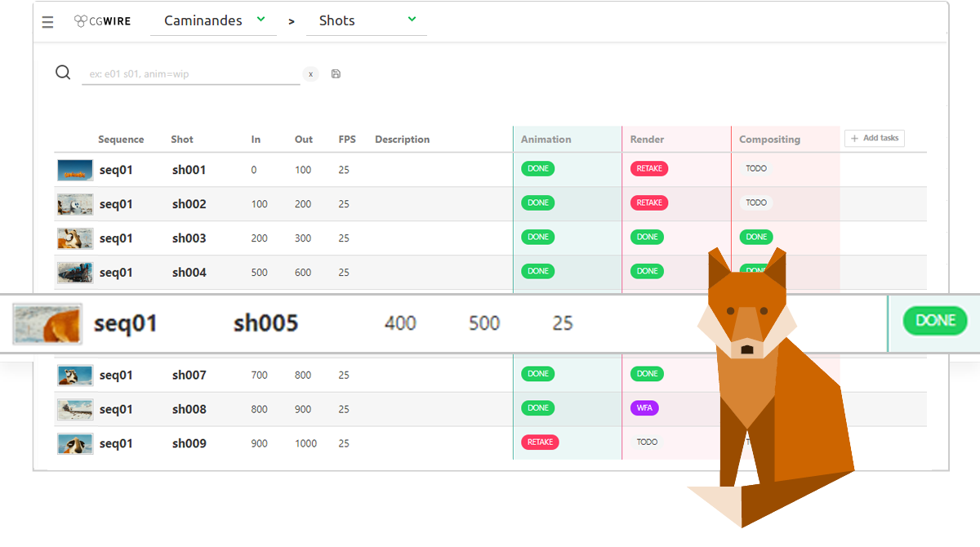The image size is (980, 547).
Task: Open sh001 Render RETAKE status
Action: point(648,169)
